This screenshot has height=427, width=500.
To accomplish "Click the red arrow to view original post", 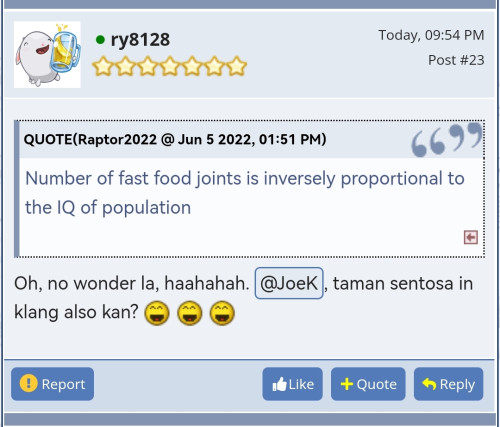I will click(x=471, y=237).
